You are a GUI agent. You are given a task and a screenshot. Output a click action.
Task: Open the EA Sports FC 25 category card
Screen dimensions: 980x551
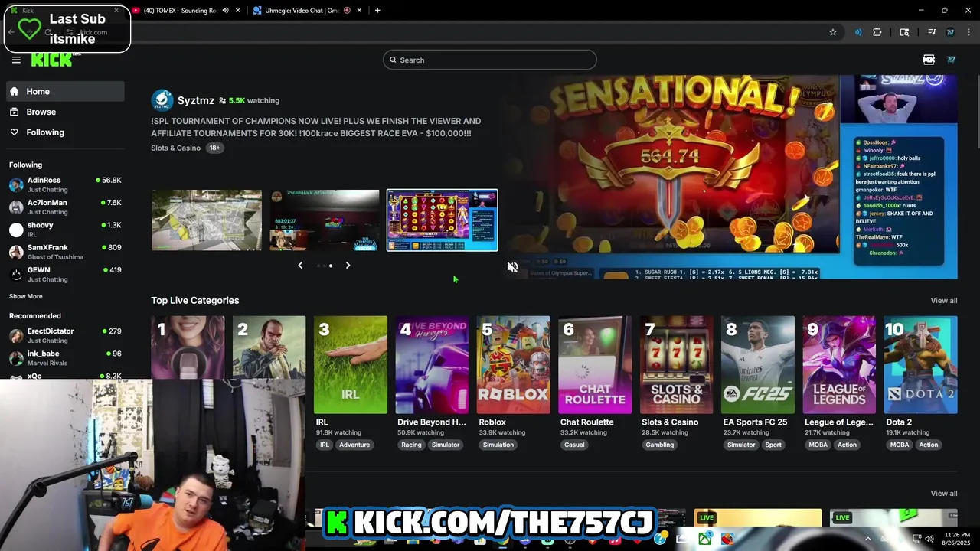(758, 365)
